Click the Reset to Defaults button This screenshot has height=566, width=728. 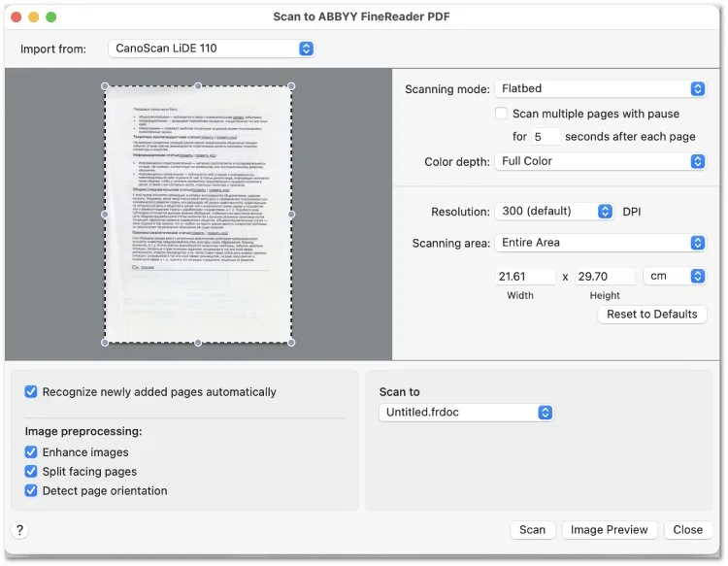(652, 315)
